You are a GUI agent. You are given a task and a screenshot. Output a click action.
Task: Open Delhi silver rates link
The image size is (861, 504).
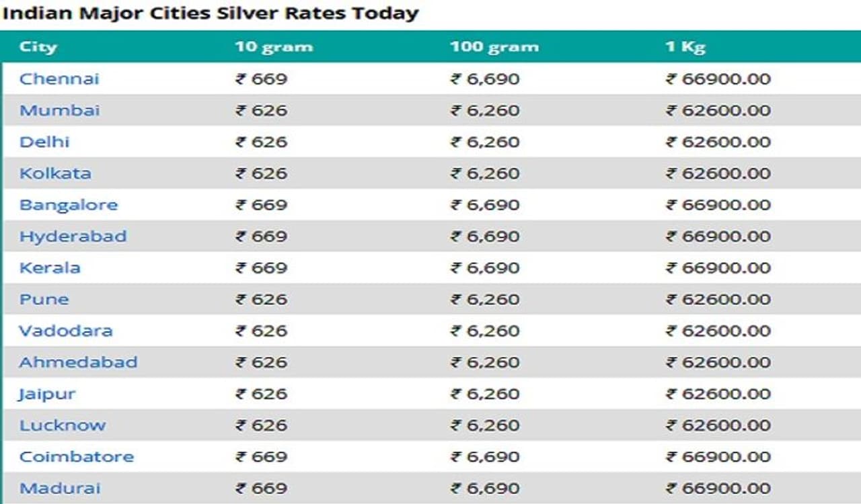coord(44,142)
